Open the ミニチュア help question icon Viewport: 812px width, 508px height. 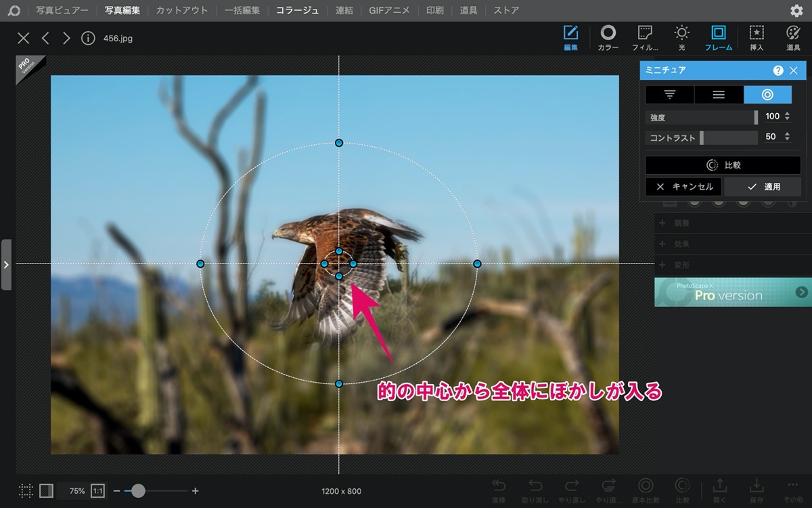778,70
